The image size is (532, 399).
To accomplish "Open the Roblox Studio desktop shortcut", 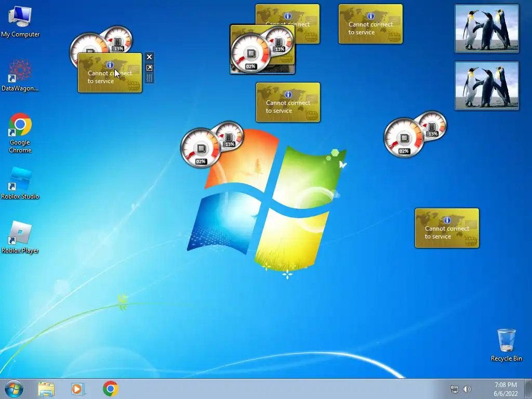I will coord(20,183).
